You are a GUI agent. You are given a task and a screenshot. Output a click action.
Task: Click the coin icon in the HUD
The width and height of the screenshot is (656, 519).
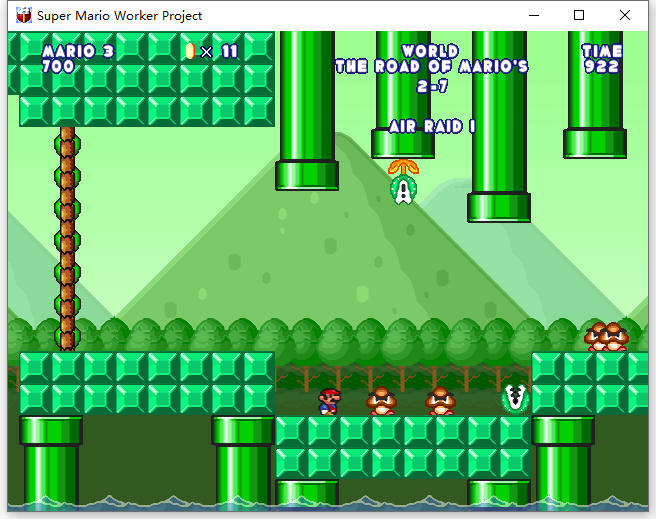pos(190,51)
